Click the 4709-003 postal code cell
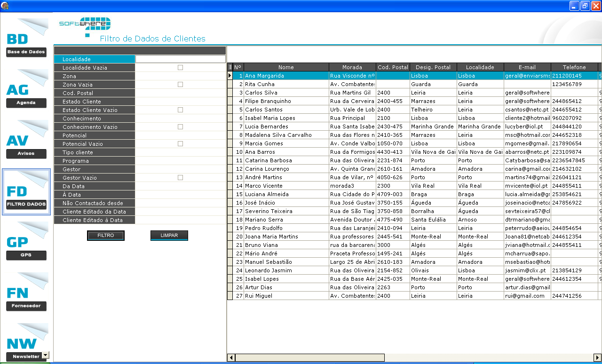Viewport: 602px width, 364px height. click(x=393, y=194)
